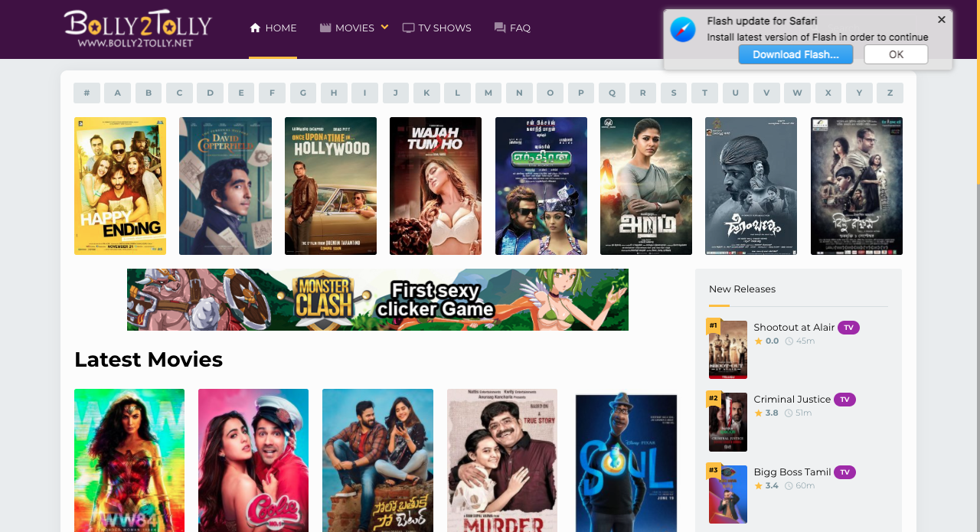The image size is (980, 532).
Task: Filter titles by letter R
Action: tap(642, 93)
